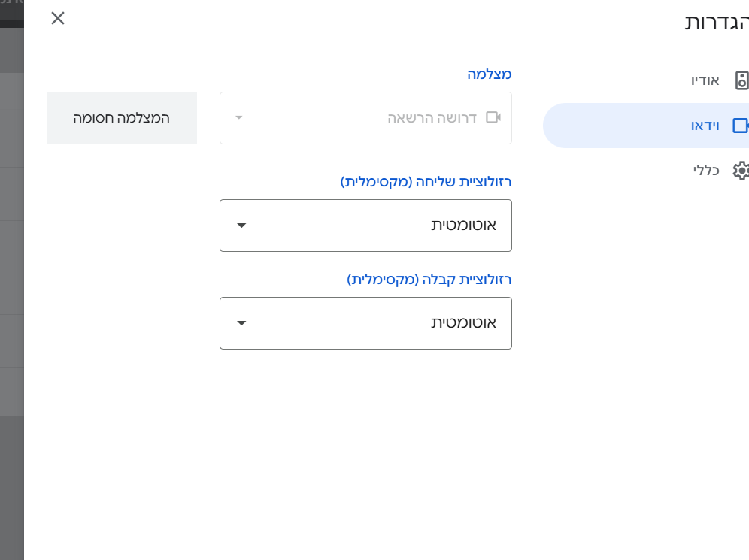Click the gear icon next to כללי
Screen dimensions: 749x560
[x=741, y=171]
